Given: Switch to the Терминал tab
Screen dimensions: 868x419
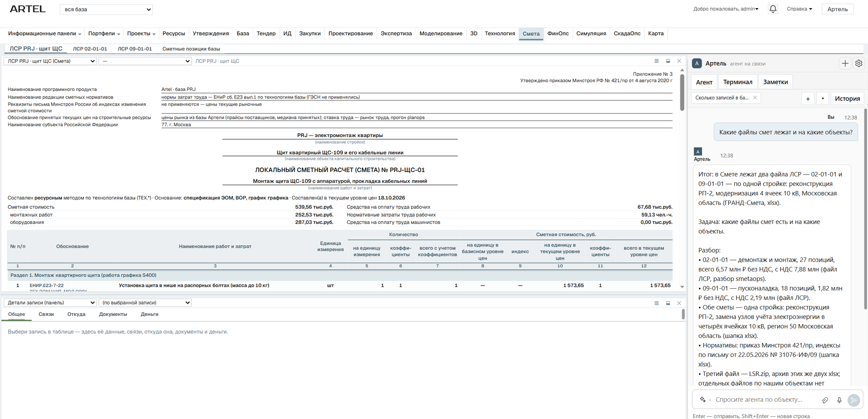Looking at the screenshot, I should click(x=738, y=82).
